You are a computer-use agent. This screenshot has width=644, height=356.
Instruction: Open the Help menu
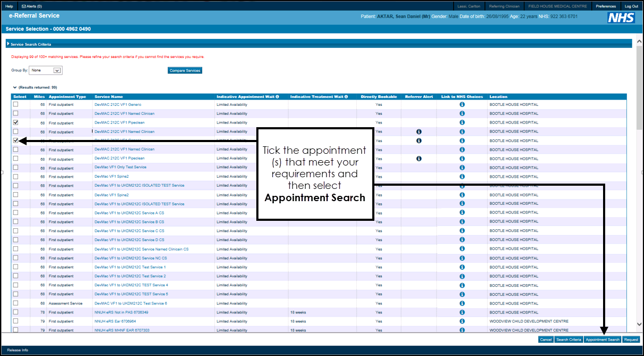click(x=9, y=6)
